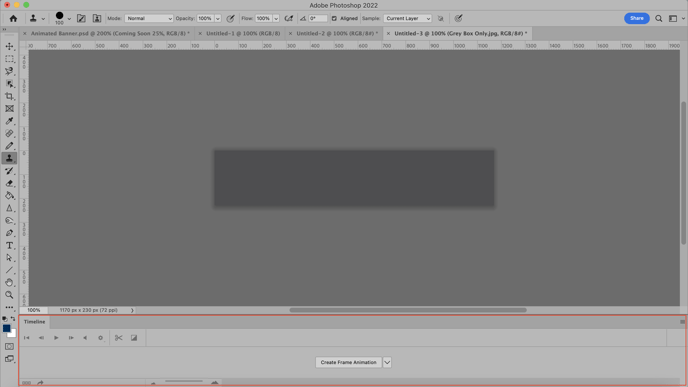The image size is (688, 387).
Task: Go to the Home screen
Action: pos(13,18)
